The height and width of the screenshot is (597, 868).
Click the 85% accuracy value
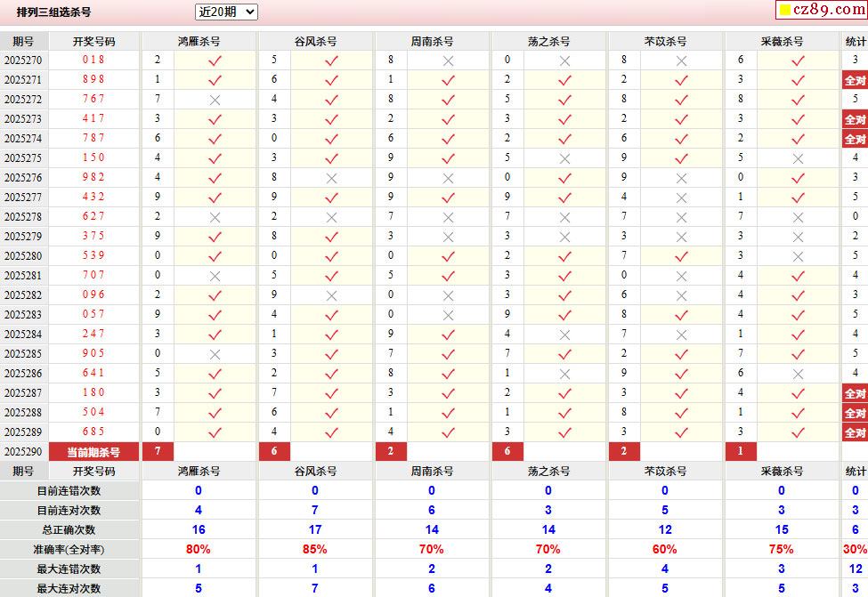pyautogui.click(x=314, y=549)
